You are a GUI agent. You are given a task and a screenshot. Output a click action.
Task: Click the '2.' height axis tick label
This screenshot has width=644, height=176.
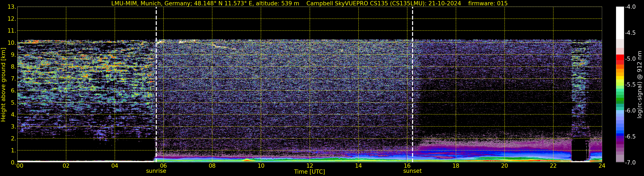point(13,139)
